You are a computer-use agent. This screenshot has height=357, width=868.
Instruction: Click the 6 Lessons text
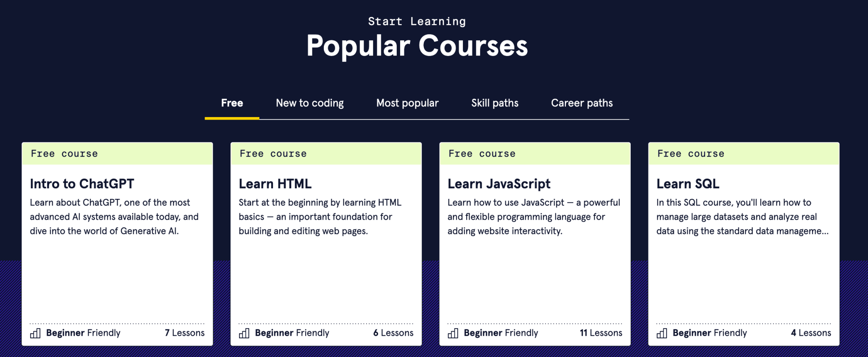tap(393, 333)
